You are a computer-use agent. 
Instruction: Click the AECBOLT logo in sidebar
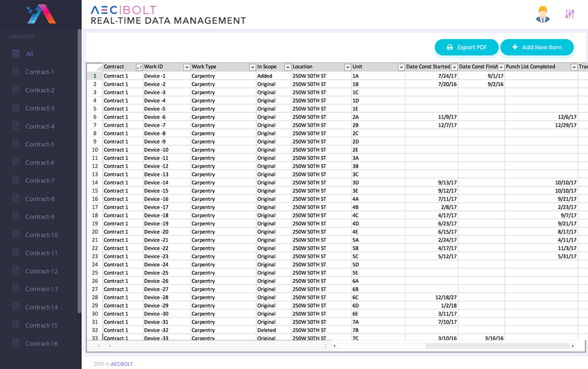tap(41, 14)
